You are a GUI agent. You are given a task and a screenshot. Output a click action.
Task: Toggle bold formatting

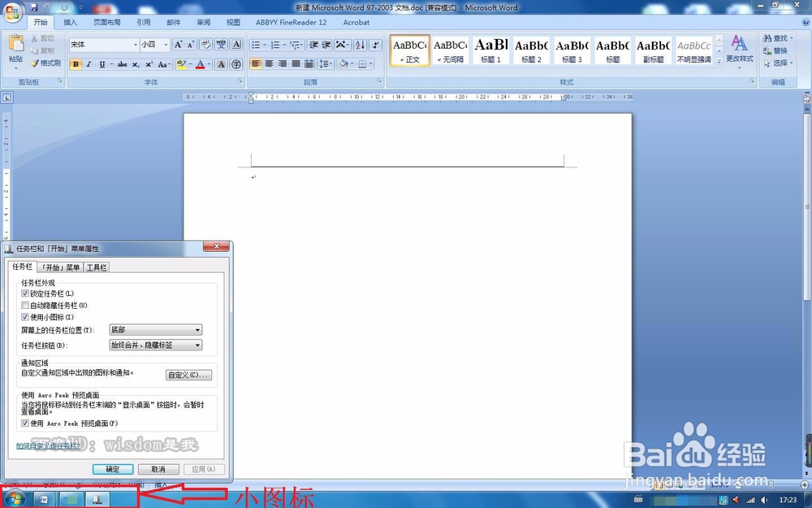(76, 64)
